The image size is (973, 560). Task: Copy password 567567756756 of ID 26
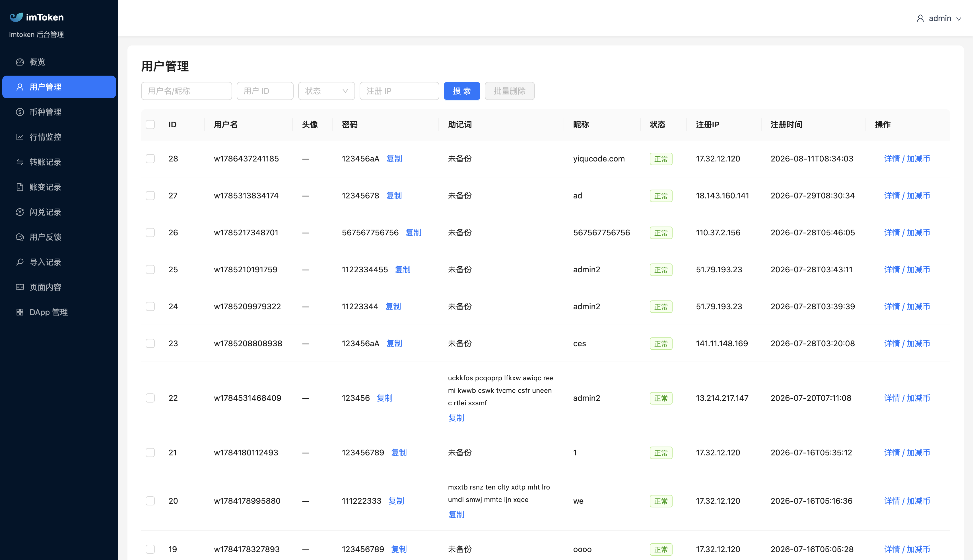(x=414, y=233)
